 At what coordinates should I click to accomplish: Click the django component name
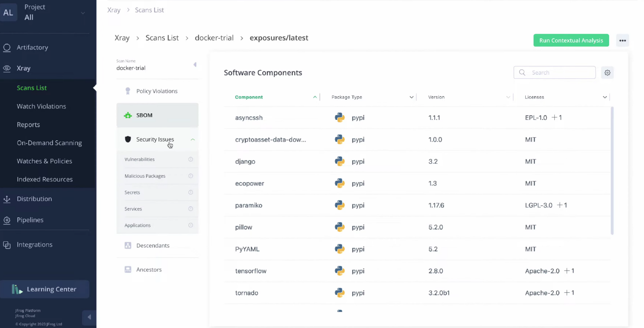pos(245,162)
